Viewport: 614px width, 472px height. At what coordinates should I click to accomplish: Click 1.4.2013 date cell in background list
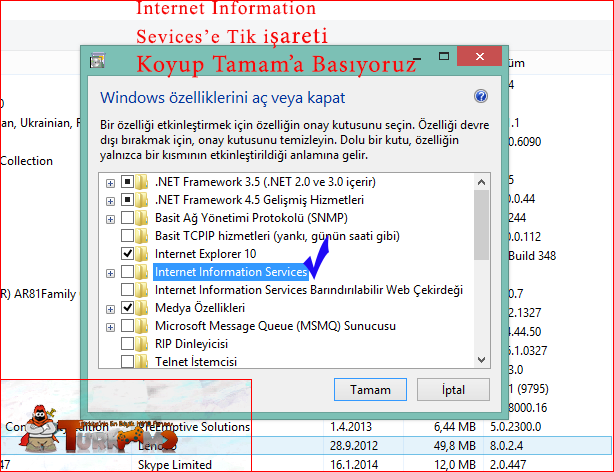coord(351,427)
